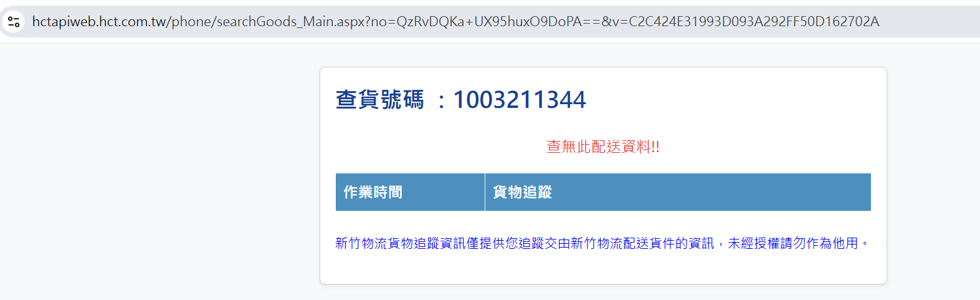Open site information icon in address bar
The image size is (980, 300).
click(x=14, y=22)
